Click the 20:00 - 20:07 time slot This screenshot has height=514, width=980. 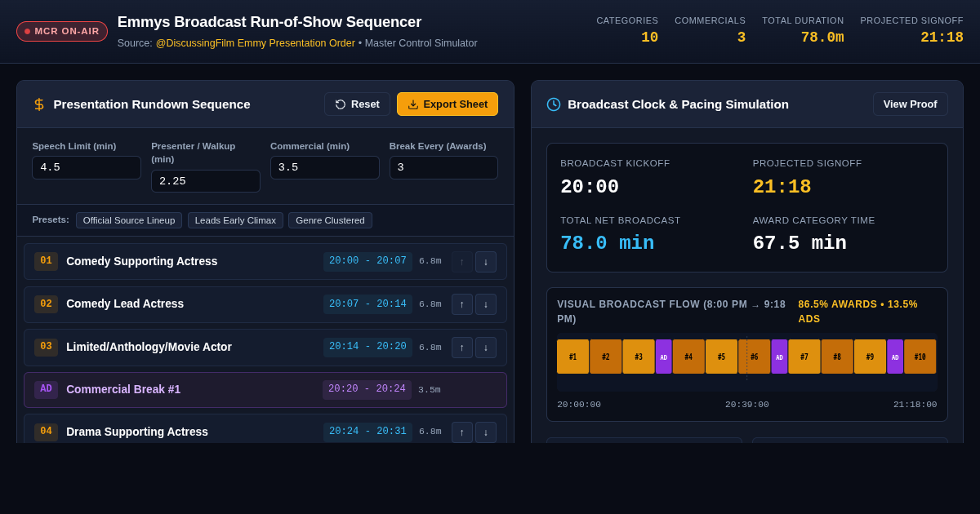(367, 261)
